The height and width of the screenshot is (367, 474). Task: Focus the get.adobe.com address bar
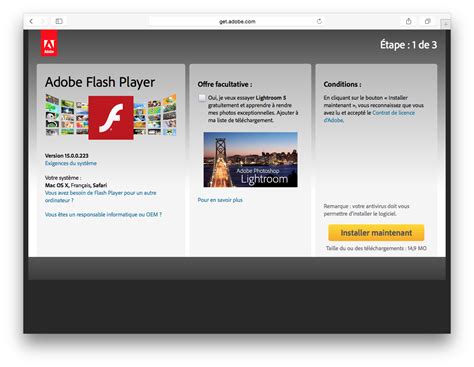pyautogui.click(x=237, y=21)
